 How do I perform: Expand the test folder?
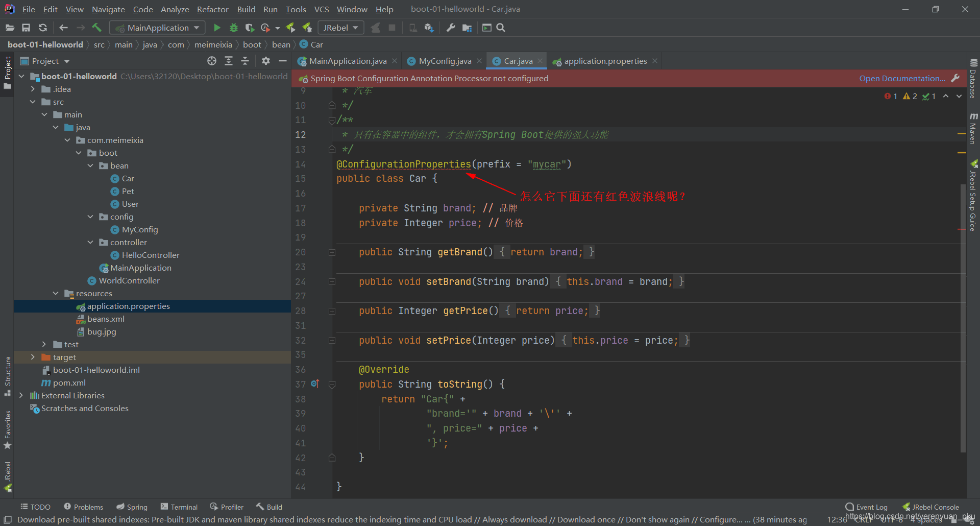coord(44,344)
